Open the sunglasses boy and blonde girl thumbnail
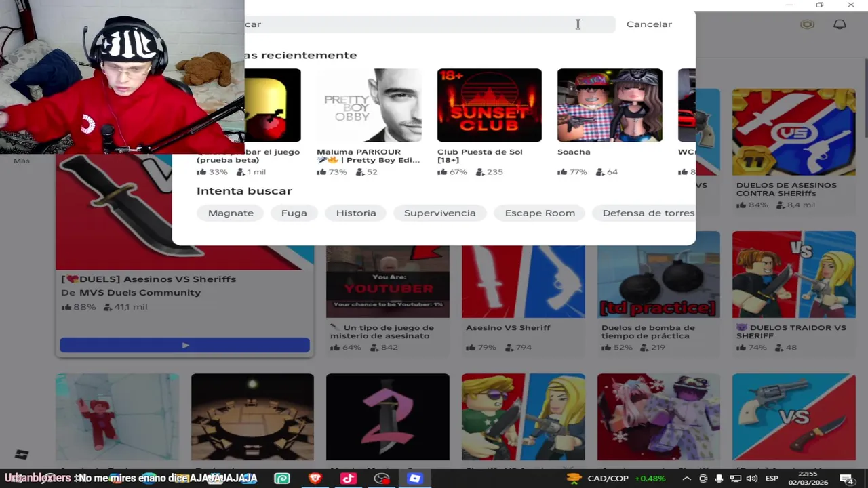The image size is (868, 488). pyautogui.click(x=524, y=417)
